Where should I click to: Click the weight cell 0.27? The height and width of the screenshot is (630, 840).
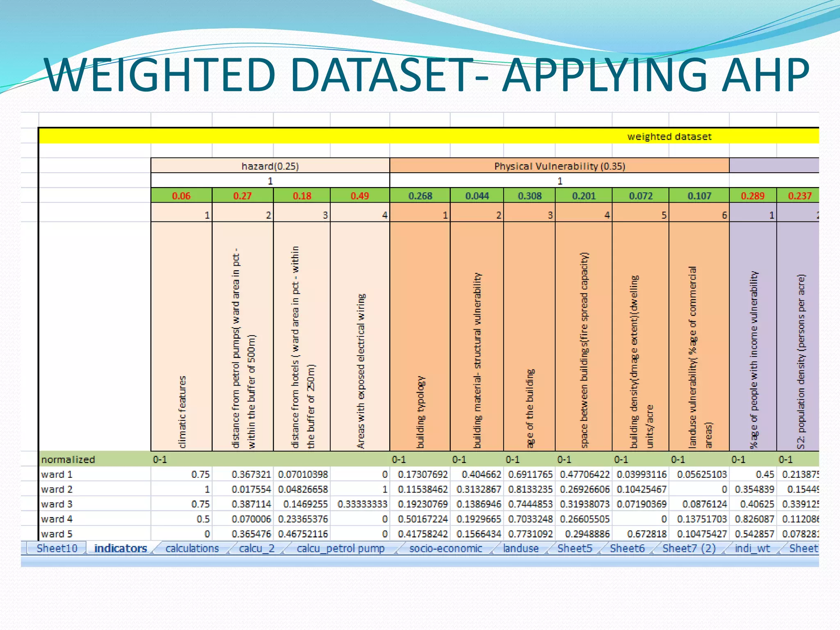coord(242,196)
